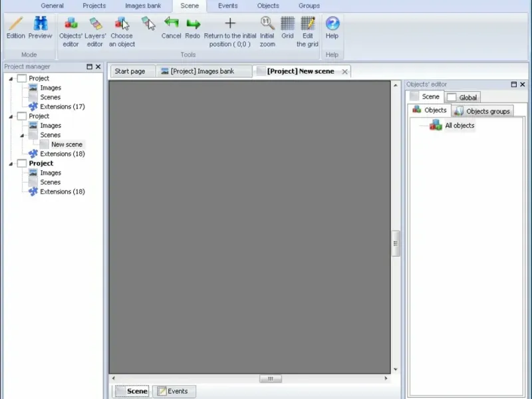Select the Scene ribbon tab
The image size is (532, 399).
pos(190,6)
